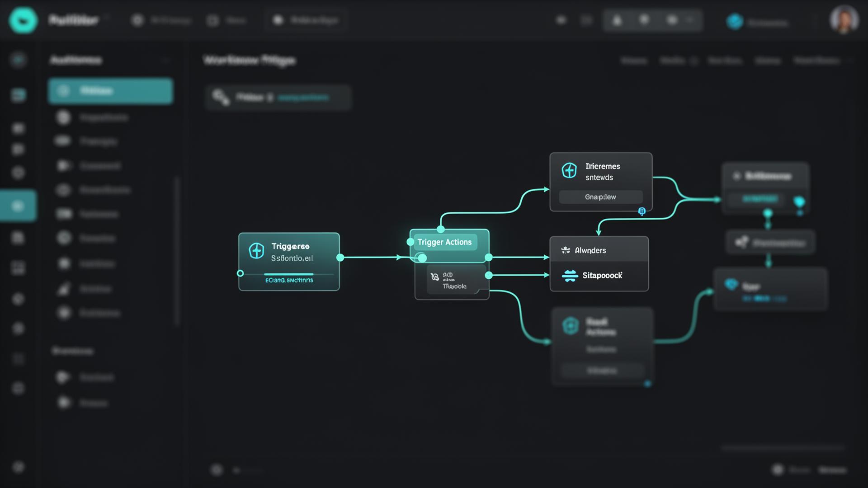Click the Triggerse node icon
Screen dimensions: 868x488
click(x=256, y=251)
